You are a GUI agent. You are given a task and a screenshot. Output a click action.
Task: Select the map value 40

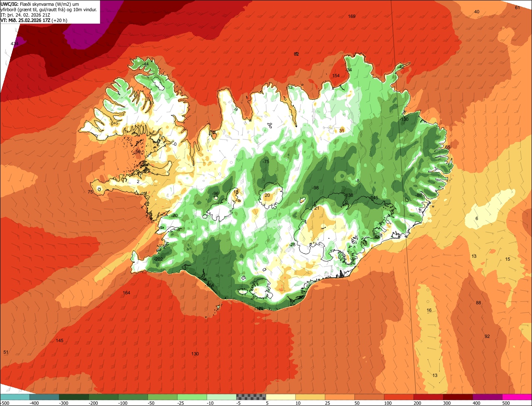(477, 12)
